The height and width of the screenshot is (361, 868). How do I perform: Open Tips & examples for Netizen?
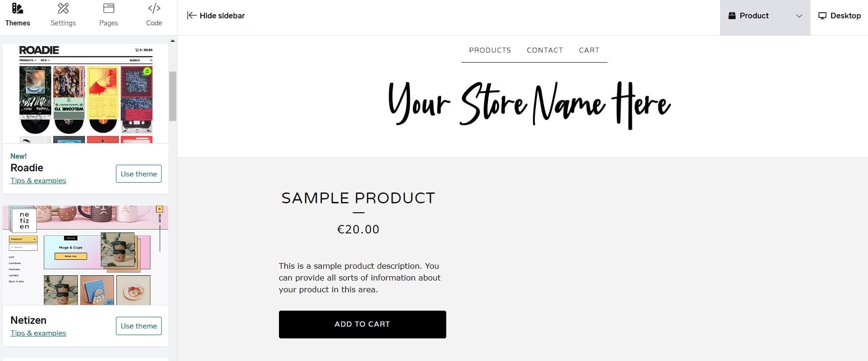click(38, 333)
